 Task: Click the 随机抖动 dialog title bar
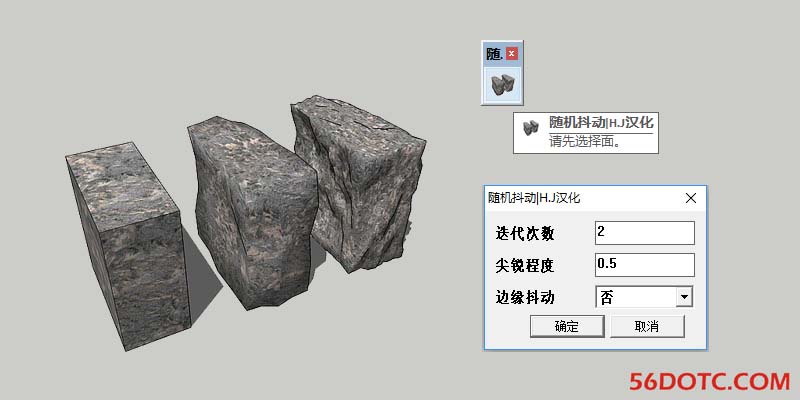point(580,198)
